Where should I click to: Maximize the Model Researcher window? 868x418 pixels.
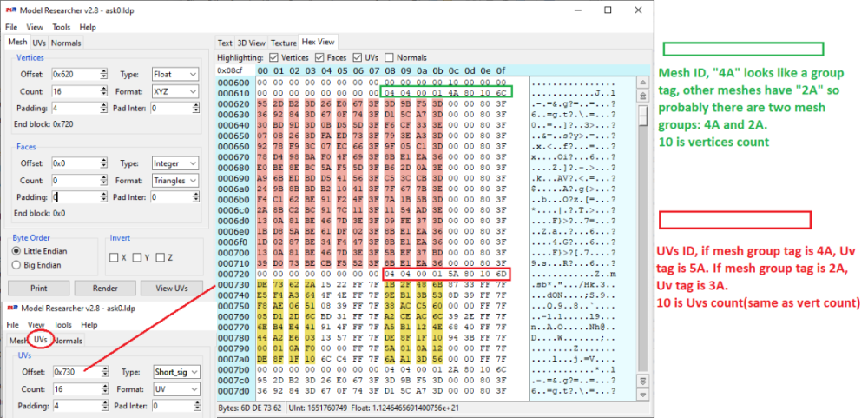click(x=608, y=10)
